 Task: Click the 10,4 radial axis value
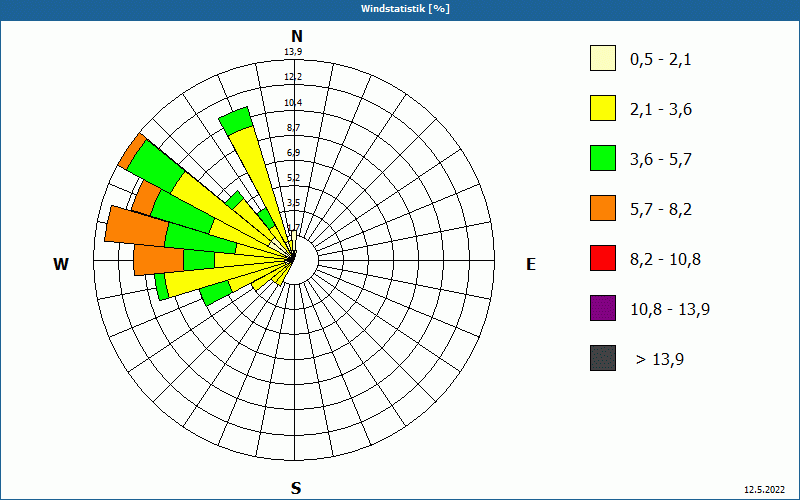click(293, 103)
